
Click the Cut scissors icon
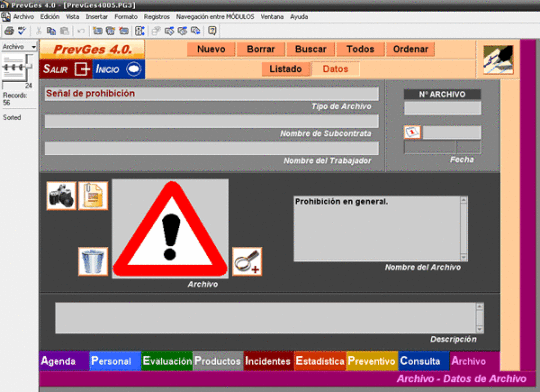pyautogui.click(x=39, y=31)
